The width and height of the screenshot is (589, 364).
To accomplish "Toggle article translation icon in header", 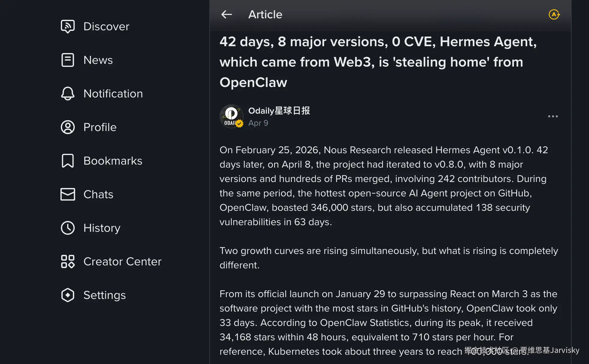I will pyautogui.click(x=554, y=14).
